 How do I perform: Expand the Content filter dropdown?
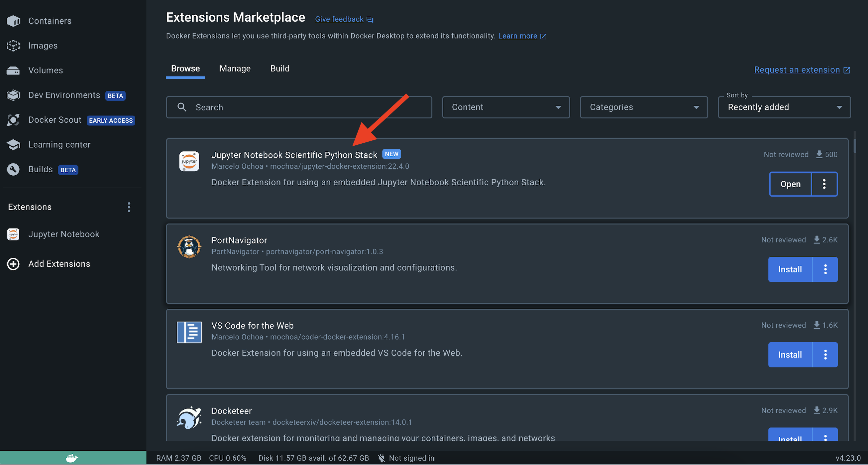[x=505, y=107]
